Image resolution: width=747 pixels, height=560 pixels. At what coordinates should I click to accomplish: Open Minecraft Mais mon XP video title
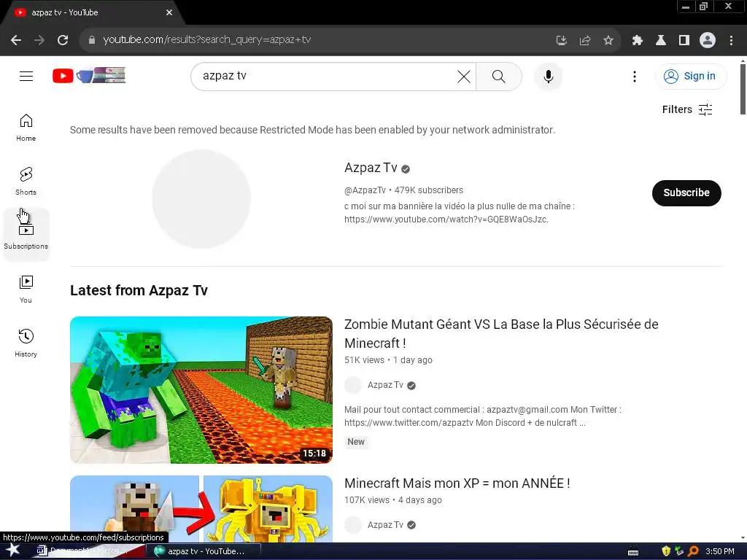point(457,483)
